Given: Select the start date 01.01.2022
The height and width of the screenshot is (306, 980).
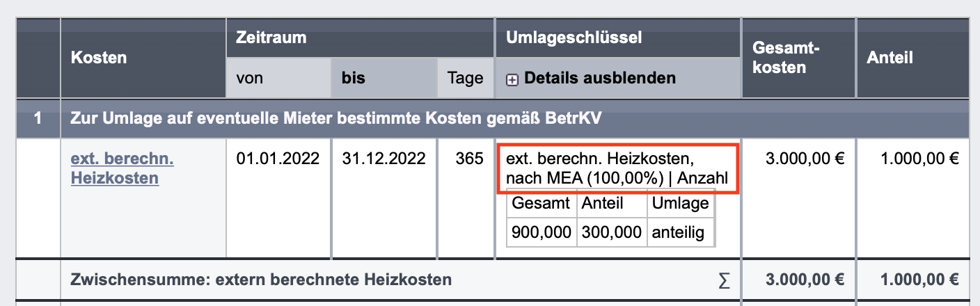Looking at the screenshot, I should point(278,159).
